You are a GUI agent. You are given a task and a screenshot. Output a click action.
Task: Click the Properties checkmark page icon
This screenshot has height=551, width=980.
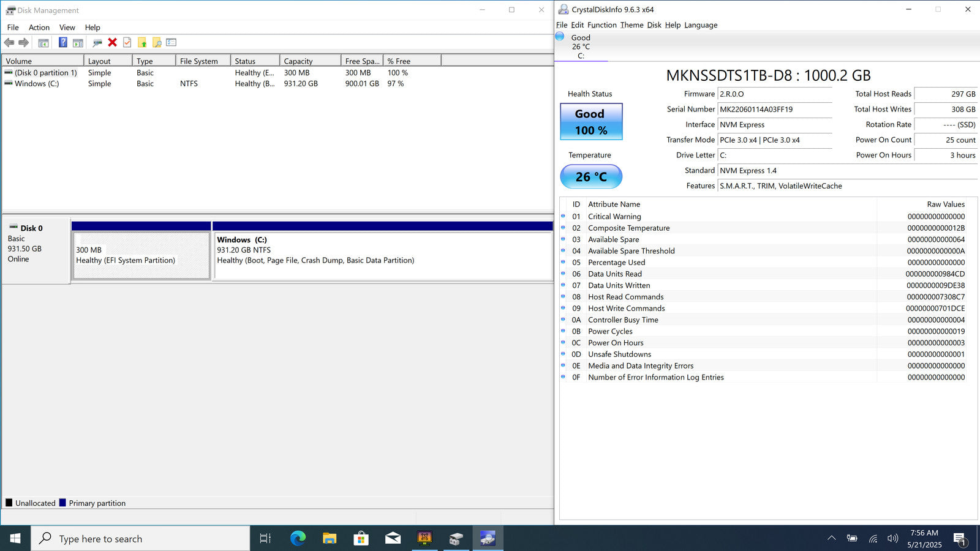tap(127, 42)
